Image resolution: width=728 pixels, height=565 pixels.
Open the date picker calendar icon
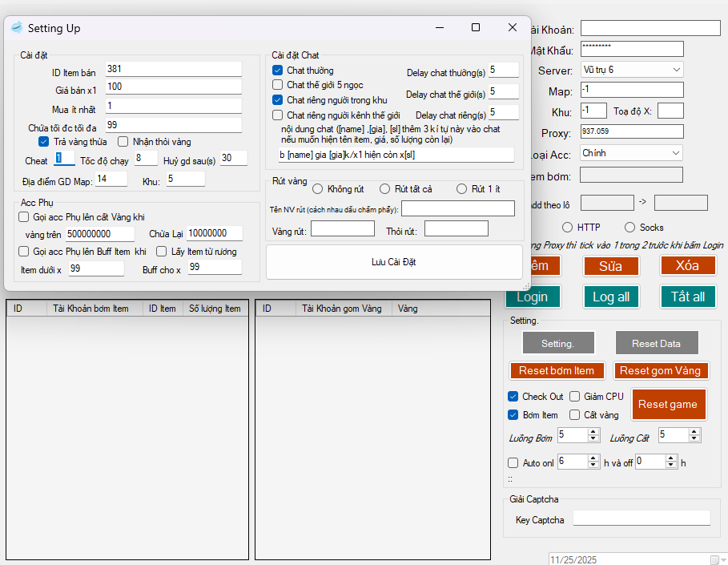click(714, 559)
